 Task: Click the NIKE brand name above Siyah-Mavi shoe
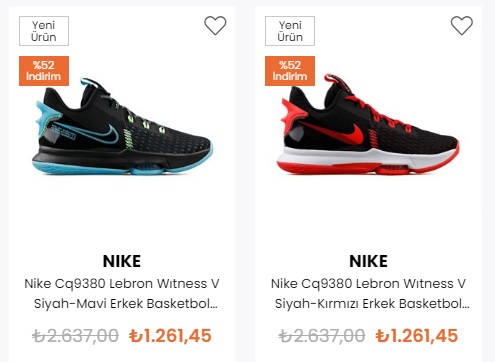[x=122, y=261]
